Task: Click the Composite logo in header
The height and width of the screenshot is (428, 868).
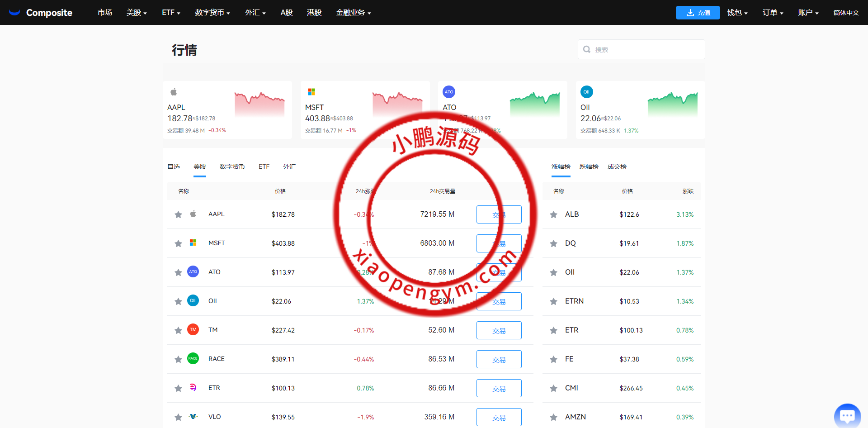Action: [41, 13]
